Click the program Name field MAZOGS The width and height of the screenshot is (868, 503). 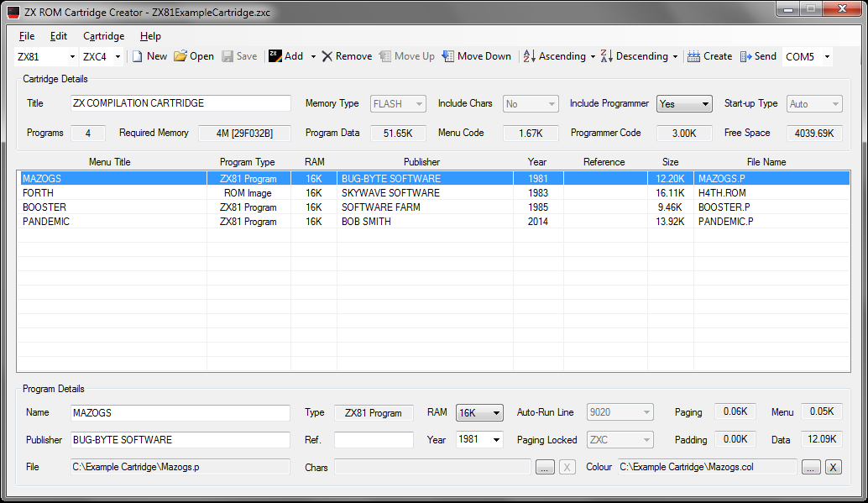tap(180, 412)
